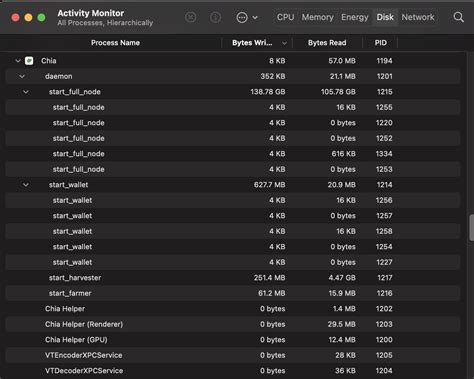The image size is (474, 379).
Task: Click the 105.78 GB bytes read value
Action: tap(338, 92)
